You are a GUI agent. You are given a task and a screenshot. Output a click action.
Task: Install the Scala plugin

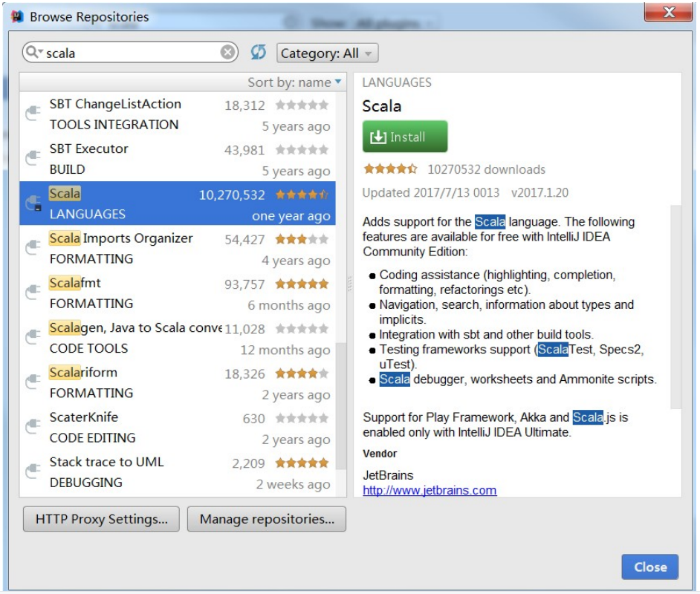tap(404, 137)
